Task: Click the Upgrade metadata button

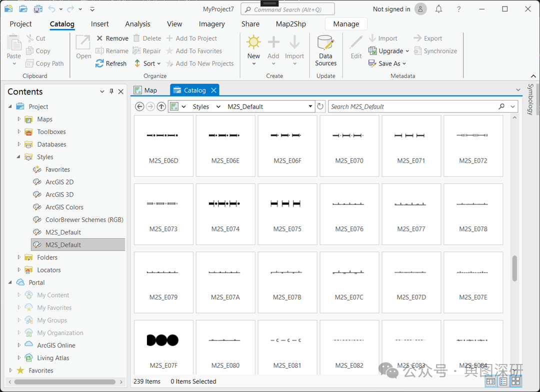Action: [388, 51]
